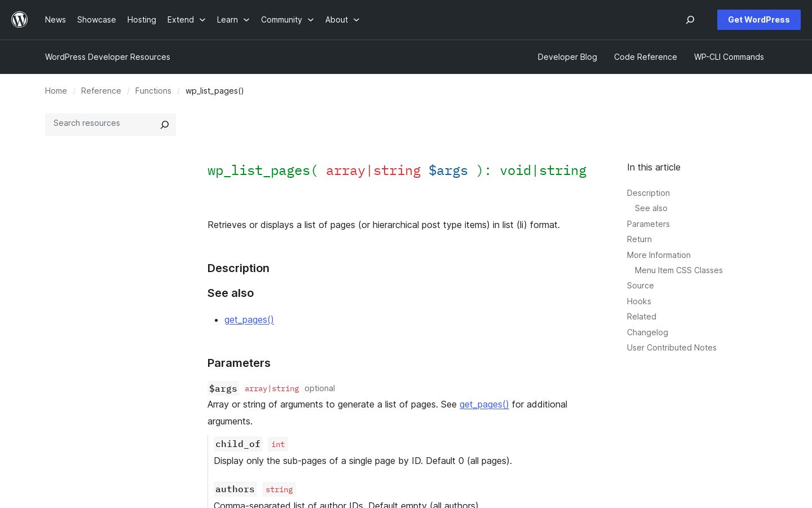
Task: Jump to User Contributed Notes
Action: 672,348
